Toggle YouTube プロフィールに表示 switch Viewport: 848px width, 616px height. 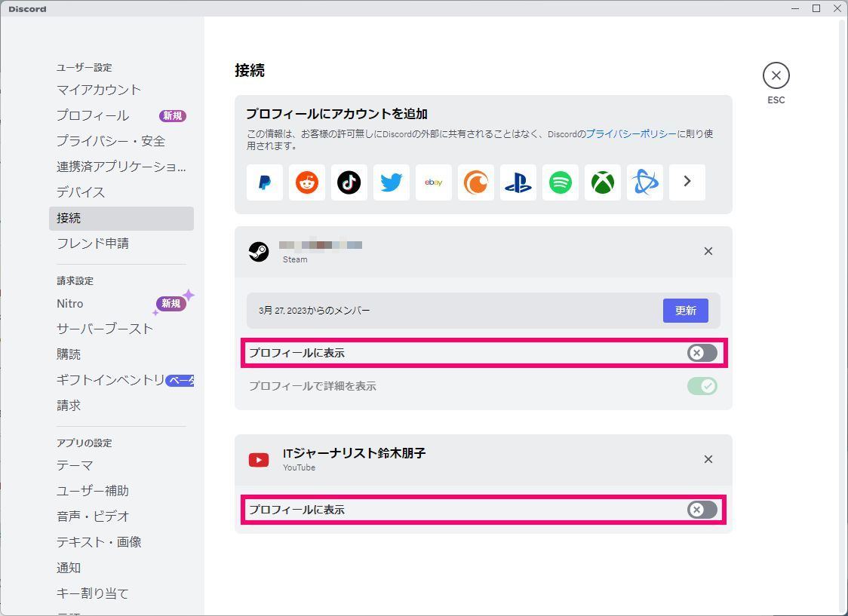click(702, 510)
